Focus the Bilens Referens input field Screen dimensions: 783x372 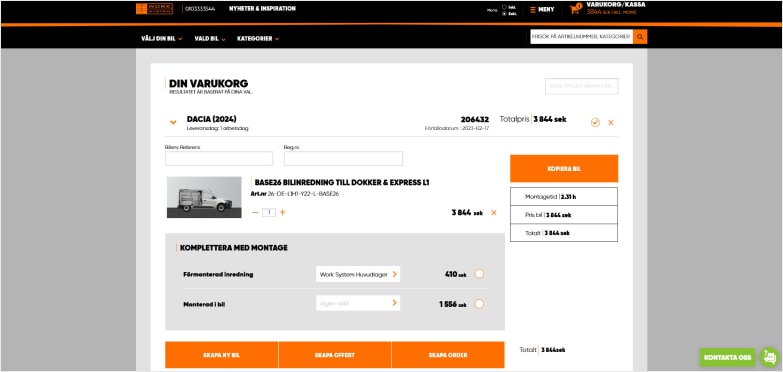219,159
